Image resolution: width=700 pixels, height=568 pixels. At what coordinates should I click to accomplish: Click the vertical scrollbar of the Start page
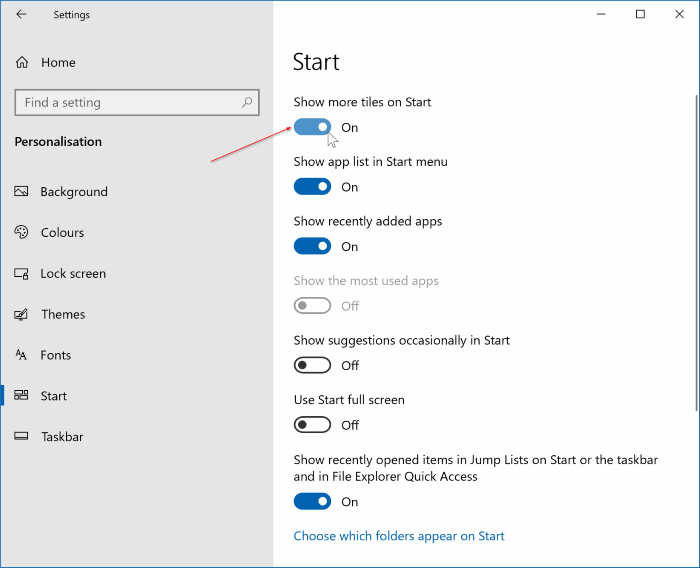pos(696,252)
